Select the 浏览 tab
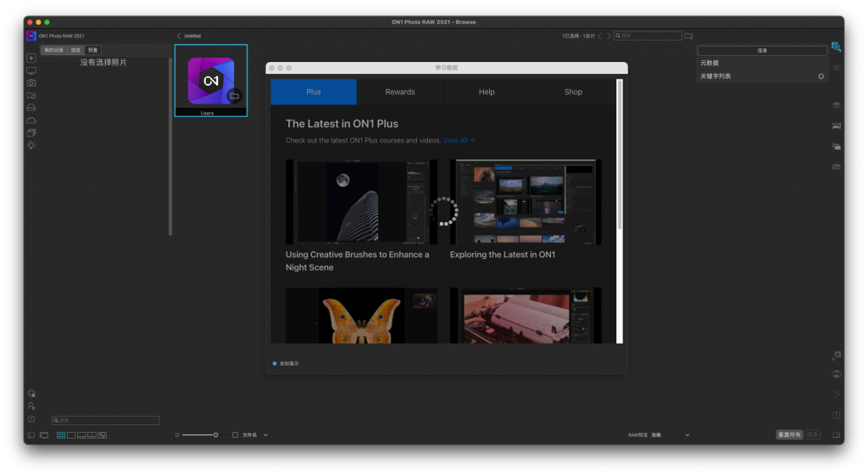The width and height of the screenshot is (868, 476). [x=75, y=50]
